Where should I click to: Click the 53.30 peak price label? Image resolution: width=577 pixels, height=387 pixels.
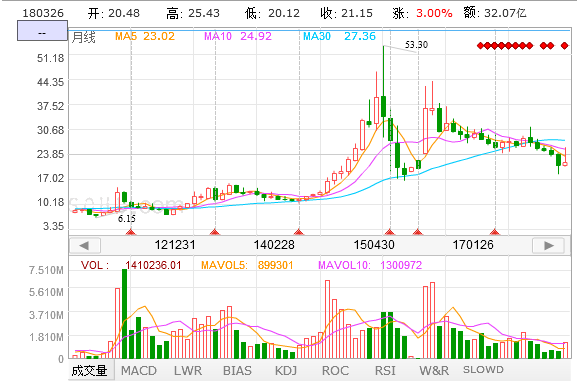(416, 45)
